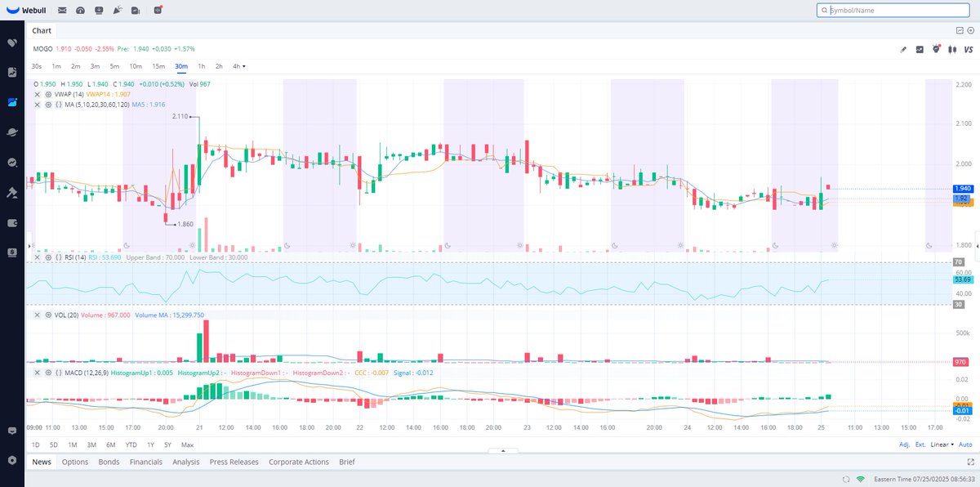
Task: Open the planet Markets icon in sidebar
Action: point(12,132)
